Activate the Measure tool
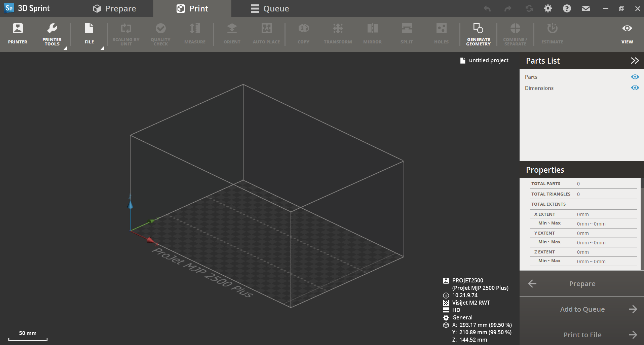 [195, 33]
